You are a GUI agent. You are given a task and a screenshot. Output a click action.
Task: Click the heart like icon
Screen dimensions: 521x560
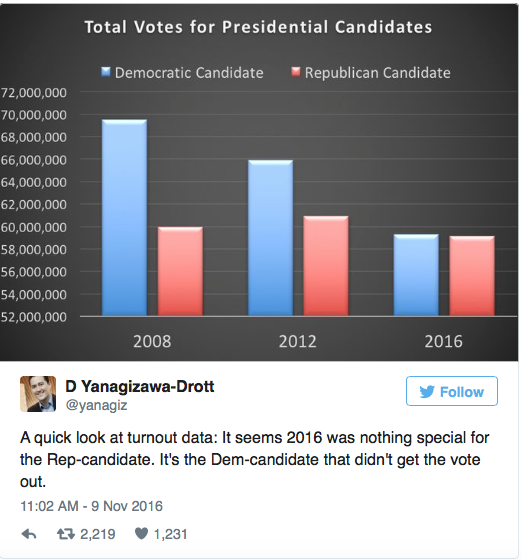pyautogui.click(x=141, y=534)
